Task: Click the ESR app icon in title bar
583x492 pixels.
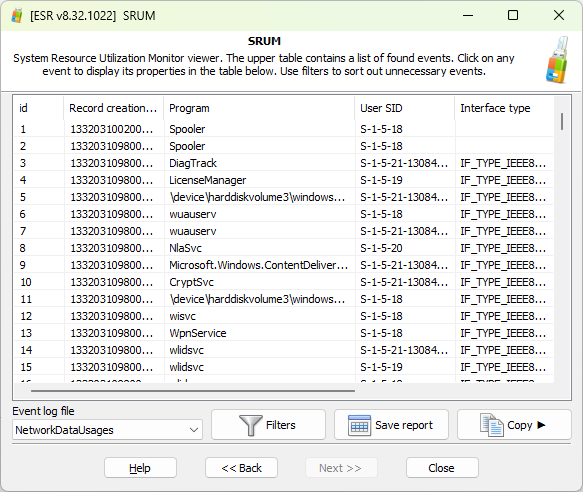Action: click(16, 16)
